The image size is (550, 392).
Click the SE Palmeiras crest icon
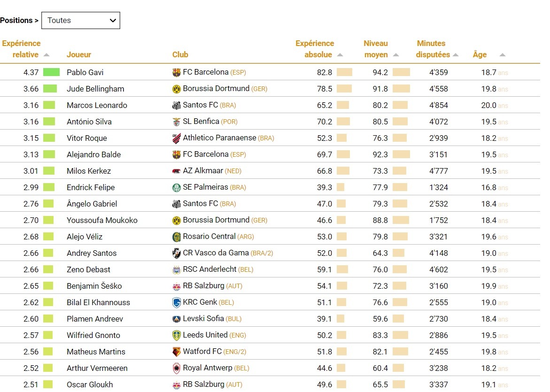click(177, 187)
